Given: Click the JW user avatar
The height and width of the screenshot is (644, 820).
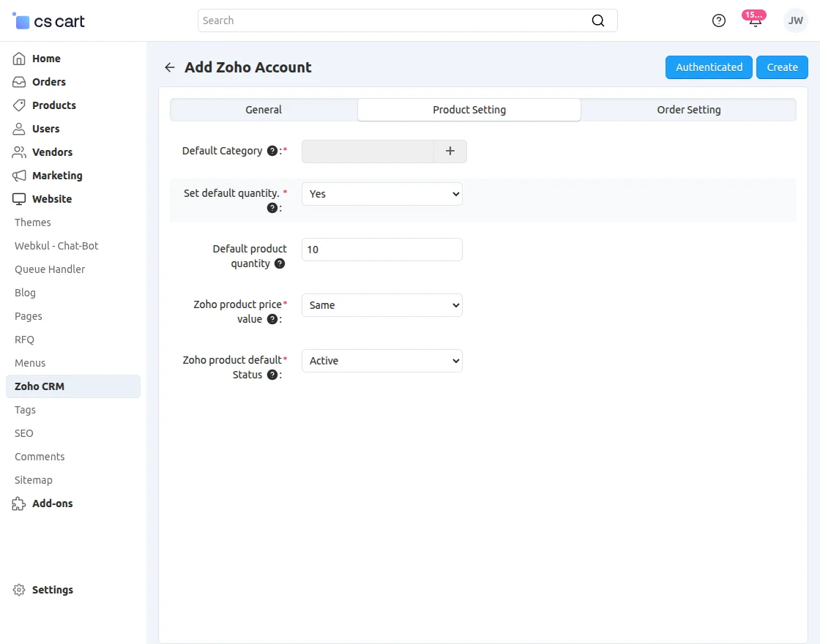Looking at the screenshot, I should (796, 20).
